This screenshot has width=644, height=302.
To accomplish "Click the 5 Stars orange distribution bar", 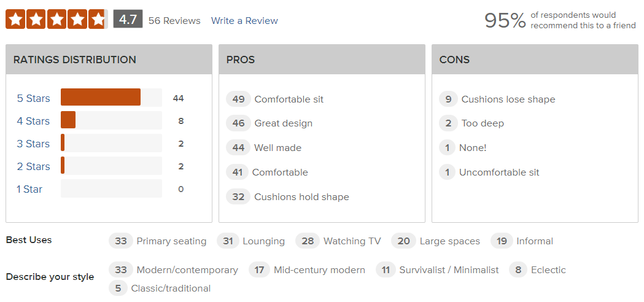I will (x=100, y=98).
